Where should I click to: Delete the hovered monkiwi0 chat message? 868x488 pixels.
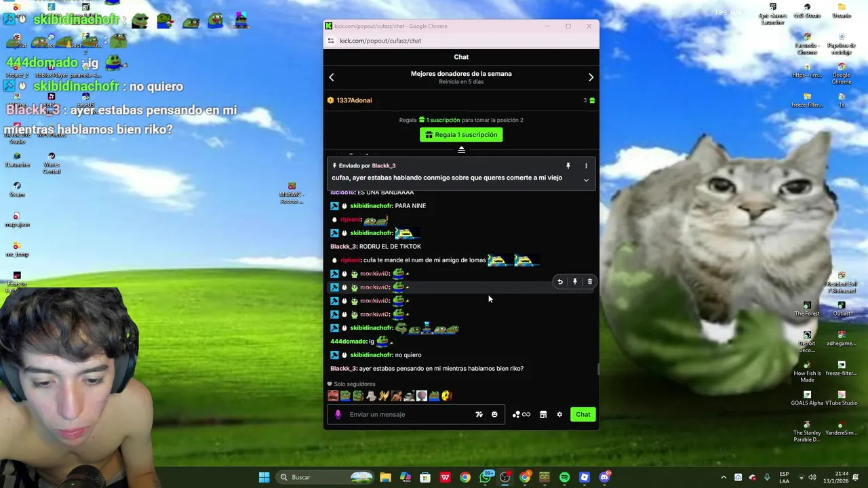(x=589, y=281)
